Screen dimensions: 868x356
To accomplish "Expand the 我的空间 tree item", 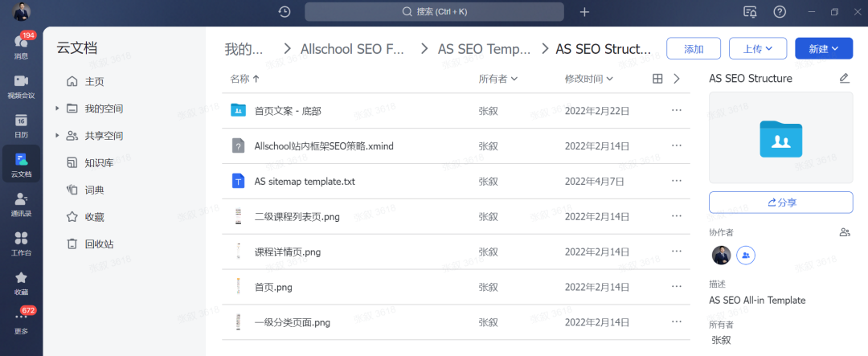I will 57,108.
